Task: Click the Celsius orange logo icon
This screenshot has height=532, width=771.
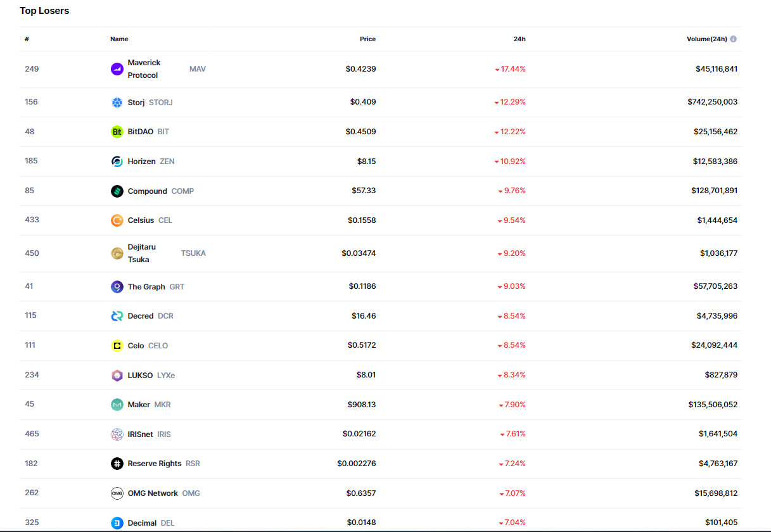Action: point(117,220)
